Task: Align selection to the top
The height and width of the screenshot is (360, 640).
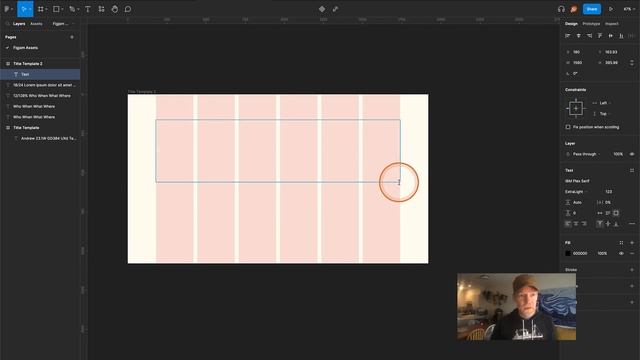Action: [x=600, y=36]
